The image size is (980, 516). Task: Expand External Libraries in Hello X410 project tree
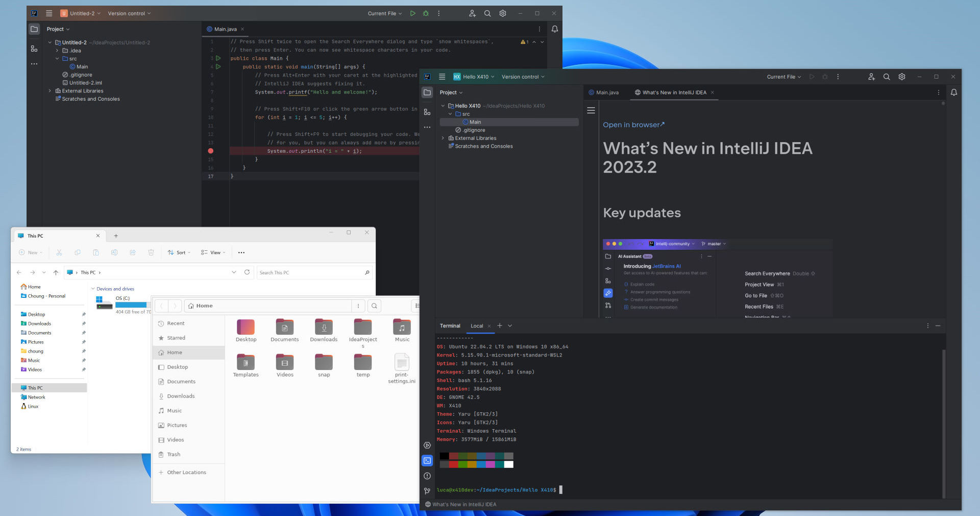click(x=443, y=138)
